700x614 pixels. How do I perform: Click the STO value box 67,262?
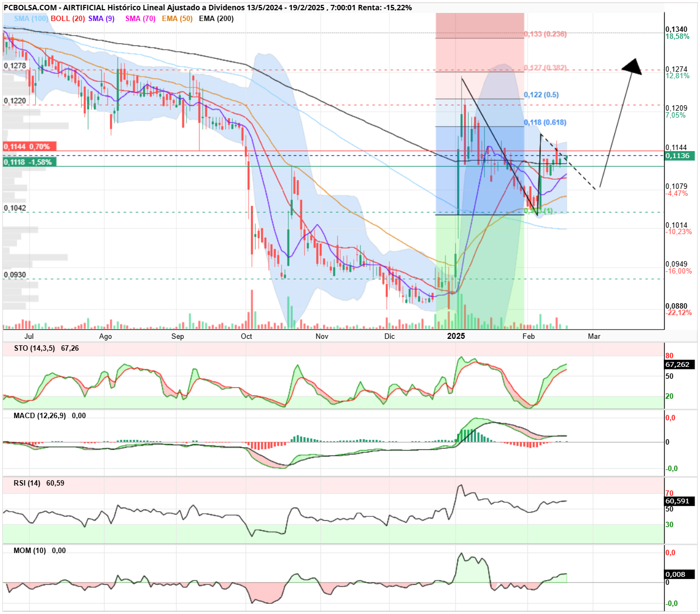point(680,364)
